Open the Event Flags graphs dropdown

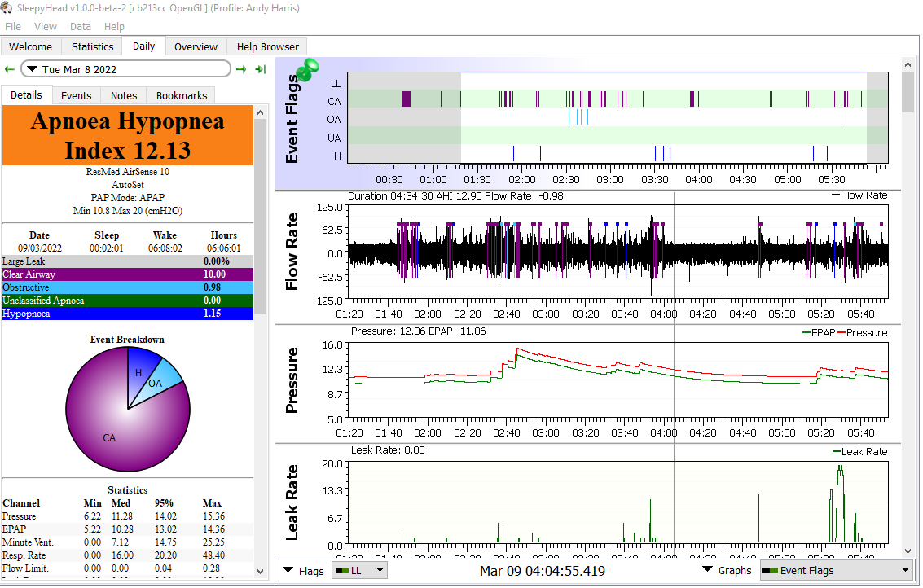pos(836,571)
